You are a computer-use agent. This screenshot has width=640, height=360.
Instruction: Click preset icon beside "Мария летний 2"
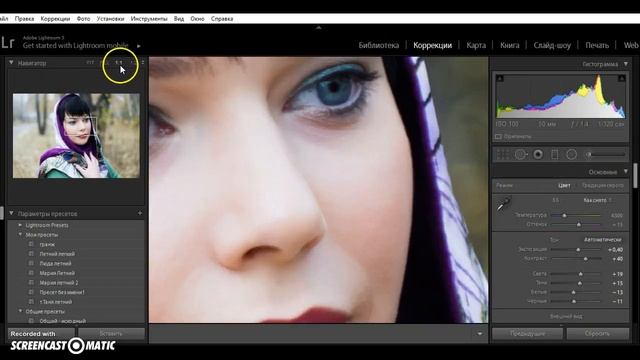31,282
